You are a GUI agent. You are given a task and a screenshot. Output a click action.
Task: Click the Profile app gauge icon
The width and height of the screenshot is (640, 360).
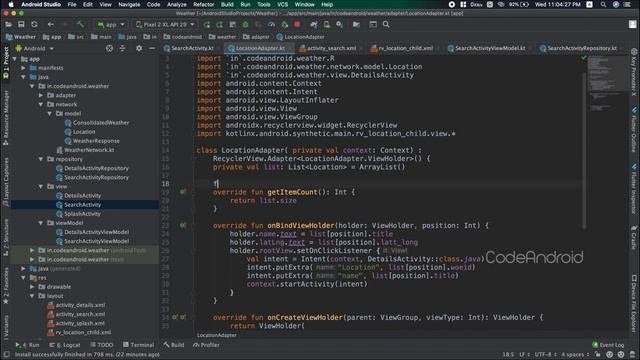[x=271, y=24]
